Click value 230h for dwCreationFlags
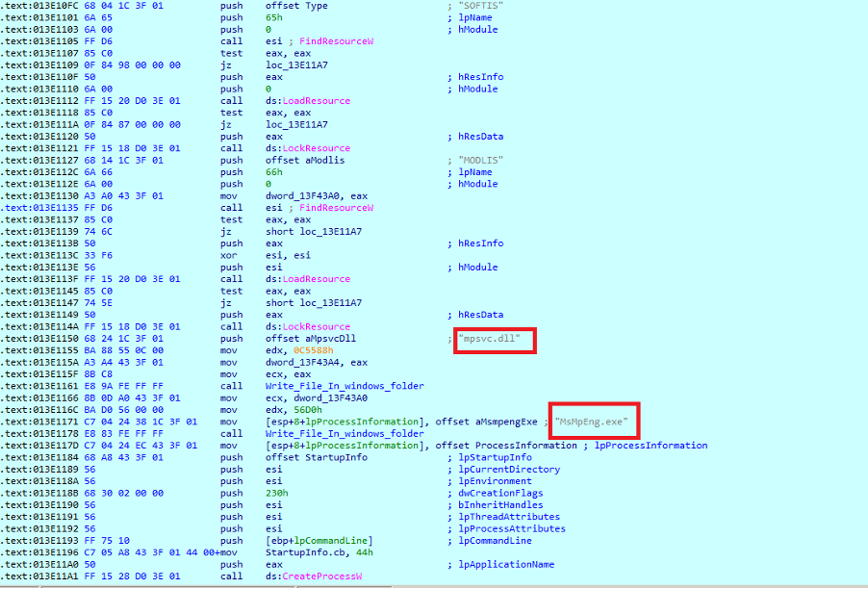 [276, 493]
